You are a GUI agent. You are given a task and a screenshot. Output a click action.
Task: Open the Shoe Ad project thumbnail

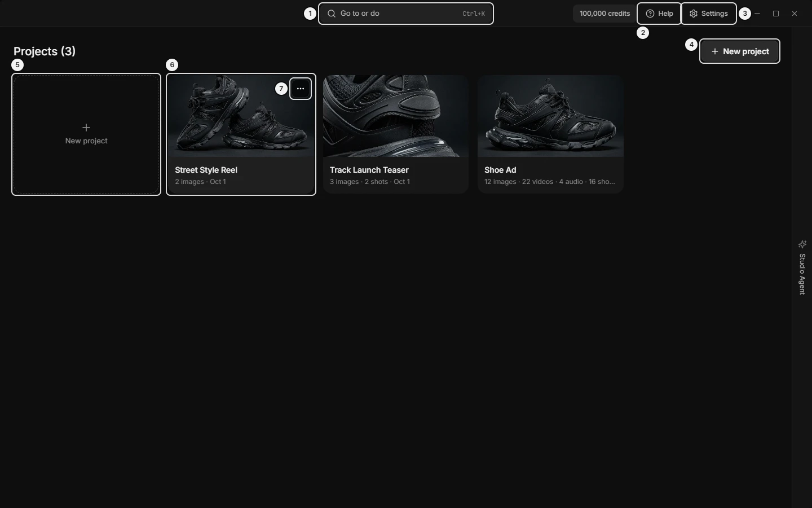click(550, 116)
